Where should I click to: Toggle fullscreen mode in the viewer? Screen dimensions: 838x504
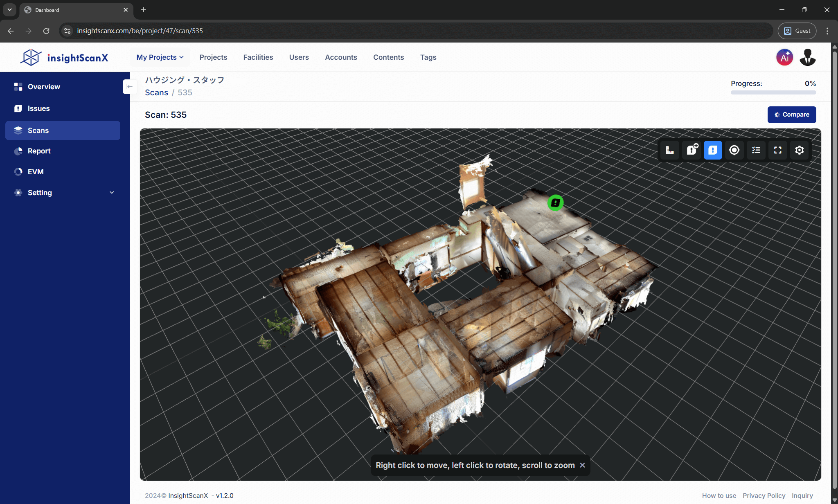778,150
